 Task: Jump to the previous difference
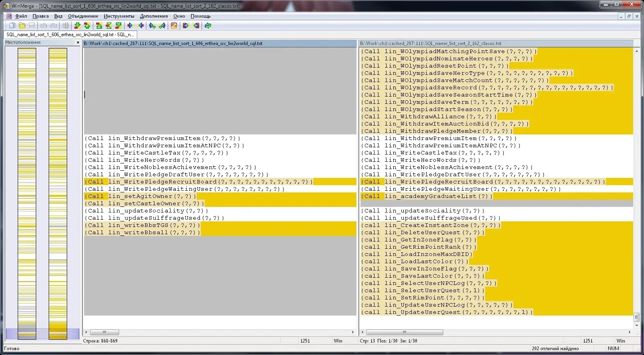click(87, 26)
